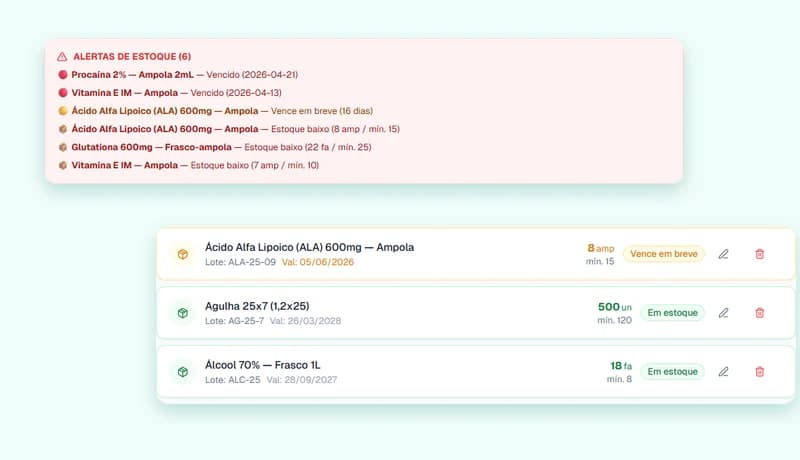This screenshot has height=460, width=800.
Task: Click the box icon beside ALA Estoque baixo alert
Action: point(63,129)
